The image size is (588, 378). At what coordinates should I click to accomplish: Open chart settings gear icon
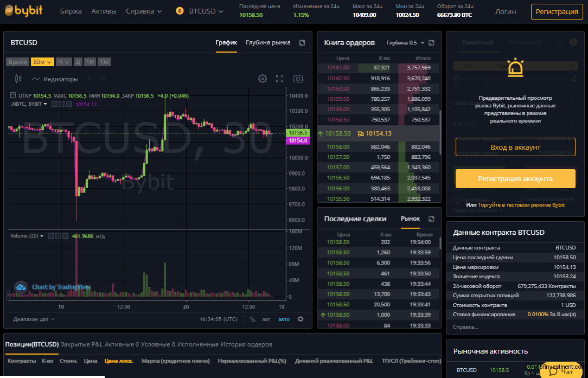[263, 79]
